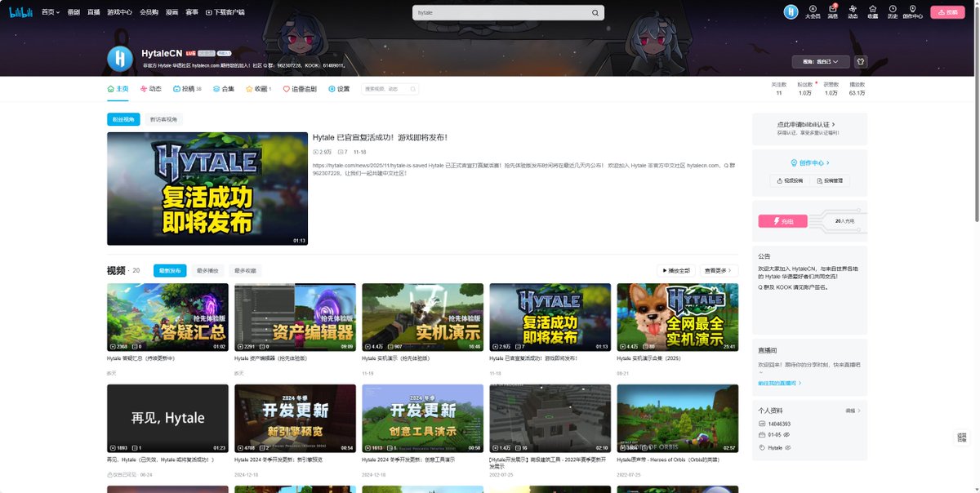Select 新访客视角 view toggle

pyautogui.click(x=163, y=119)
